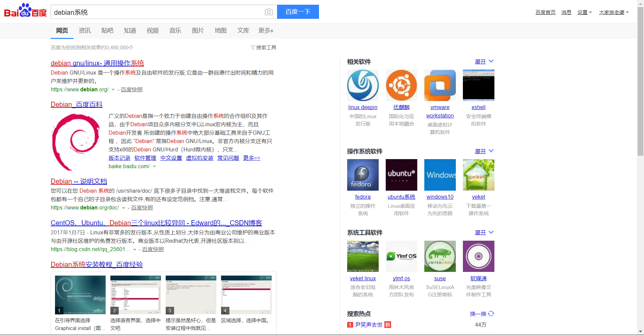
Task: Click tutorial step 2 thumbnail
Action: coord(136,295)
